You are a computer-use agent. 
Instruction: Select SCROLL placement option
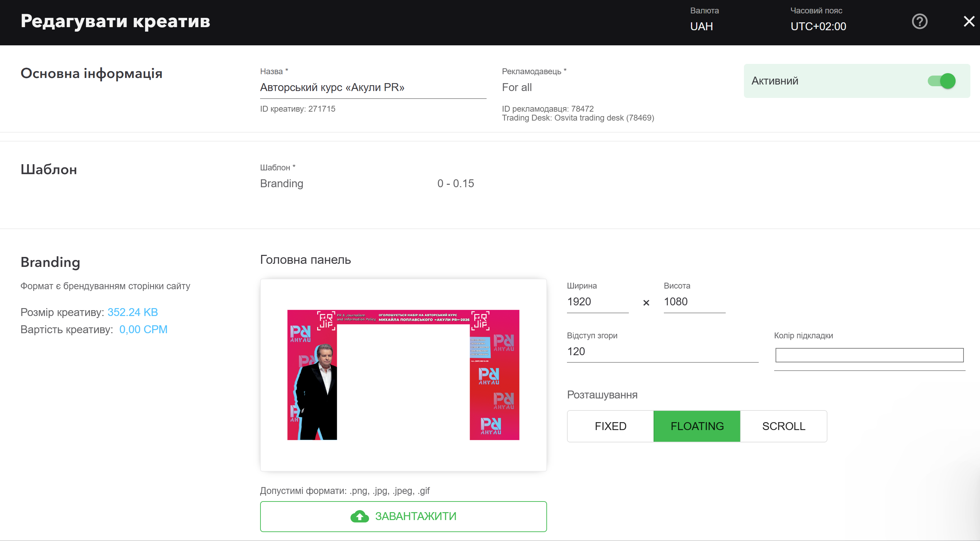pos(783,426)
